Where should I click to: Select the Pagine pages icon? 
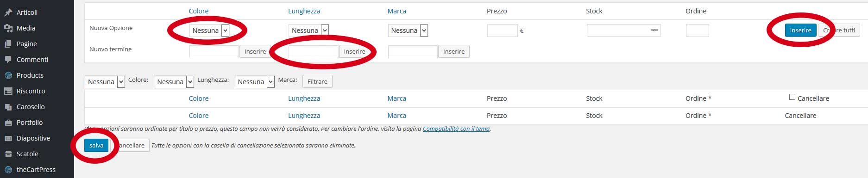[x=8, y=44]
